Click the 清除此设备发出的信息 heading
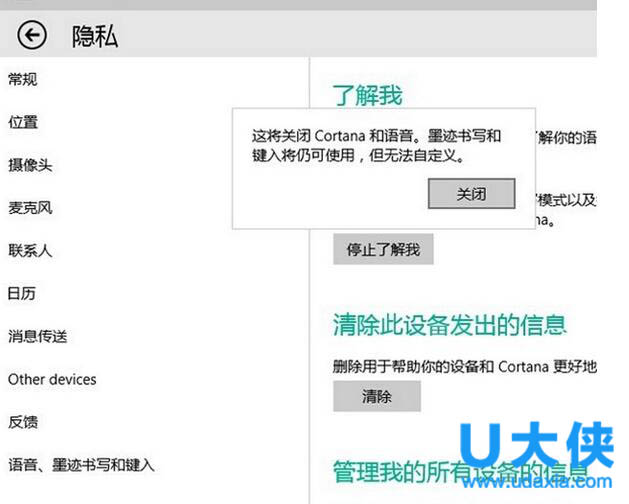This screenshot has height=504, width=629. [449, 324]
